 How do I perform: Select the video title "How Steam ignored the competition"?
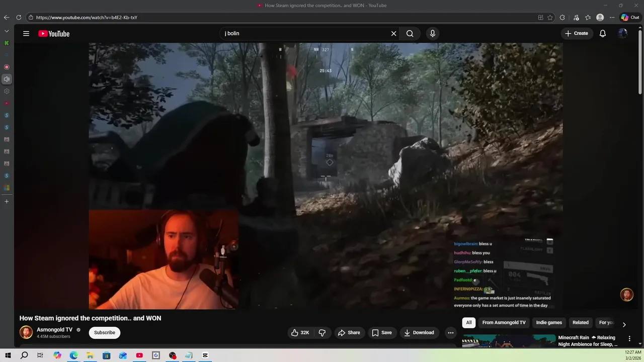(90, 318)
